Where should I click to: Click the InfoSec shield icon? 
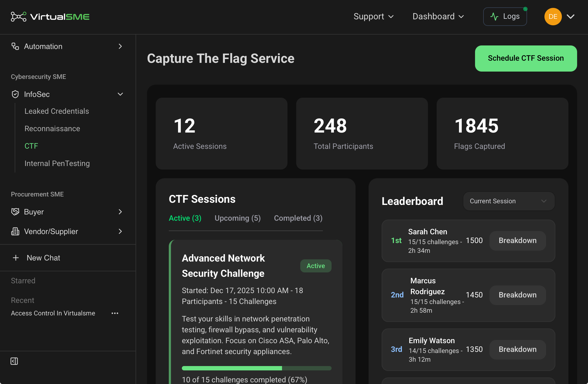(x=15, y=94)
